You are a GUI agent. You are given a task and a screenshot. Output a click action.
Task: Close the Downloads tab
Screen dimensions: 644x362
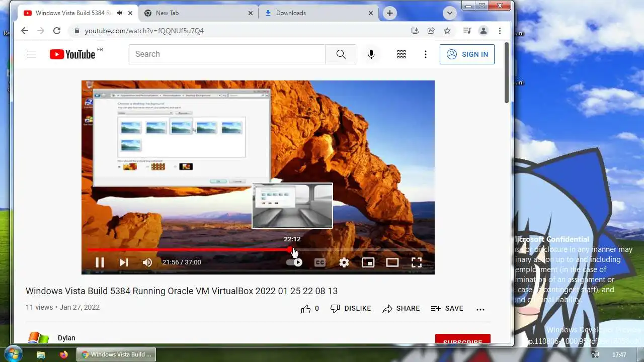(x=371, y=13)
